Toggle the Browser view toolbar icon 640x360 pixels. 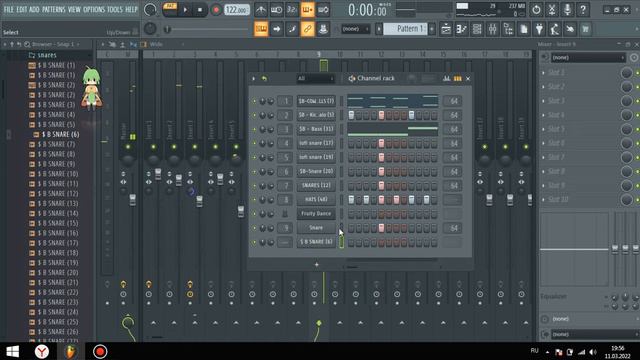point(508,29)
